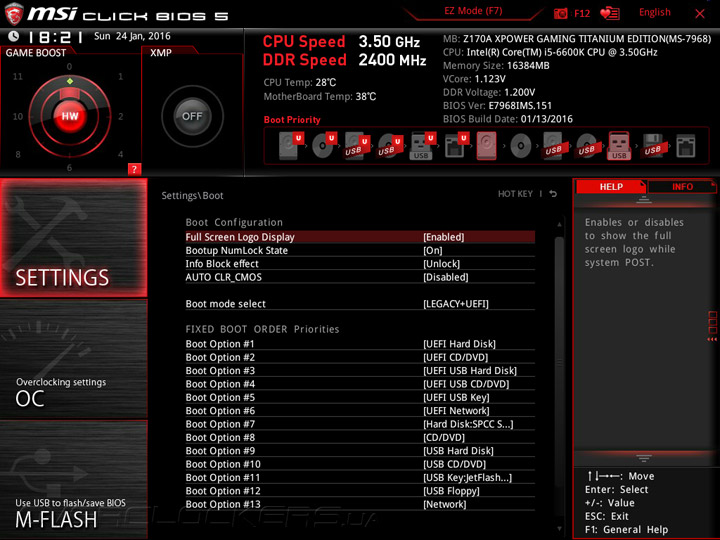Switch to the HELP tab

click(x=611, y=186)
